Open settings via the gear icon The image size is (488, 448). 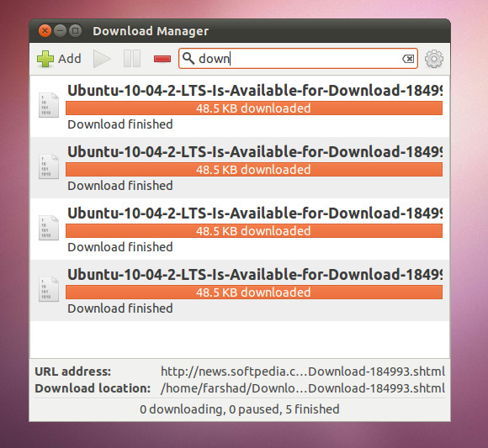click(x=434, y=59)
